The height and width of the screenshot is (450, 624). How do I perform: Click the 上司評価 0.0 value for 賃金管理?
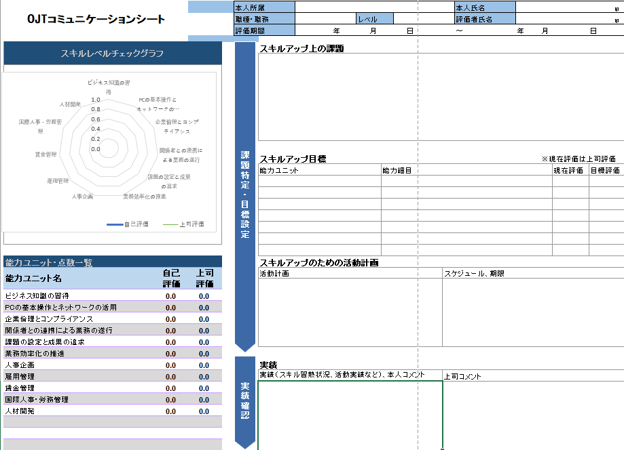(x=204, y=388)
